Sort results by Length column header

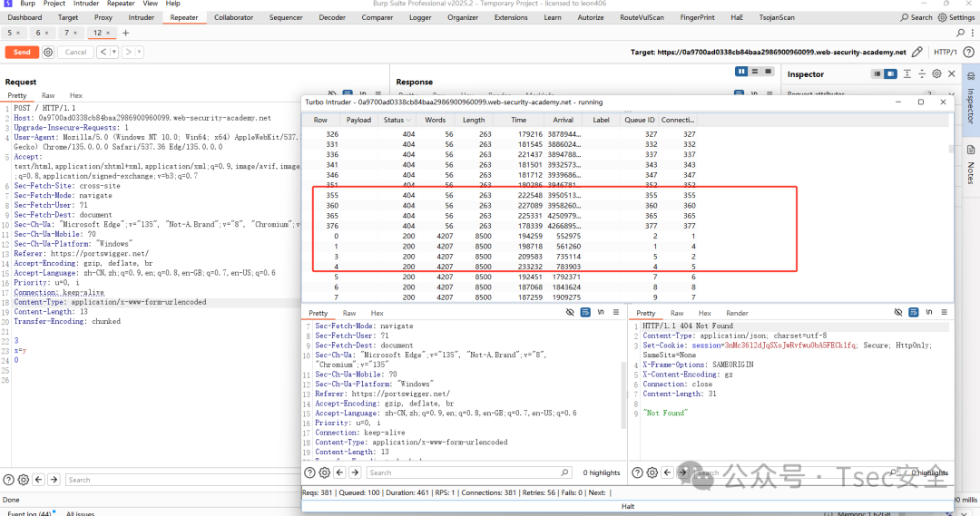474,120
